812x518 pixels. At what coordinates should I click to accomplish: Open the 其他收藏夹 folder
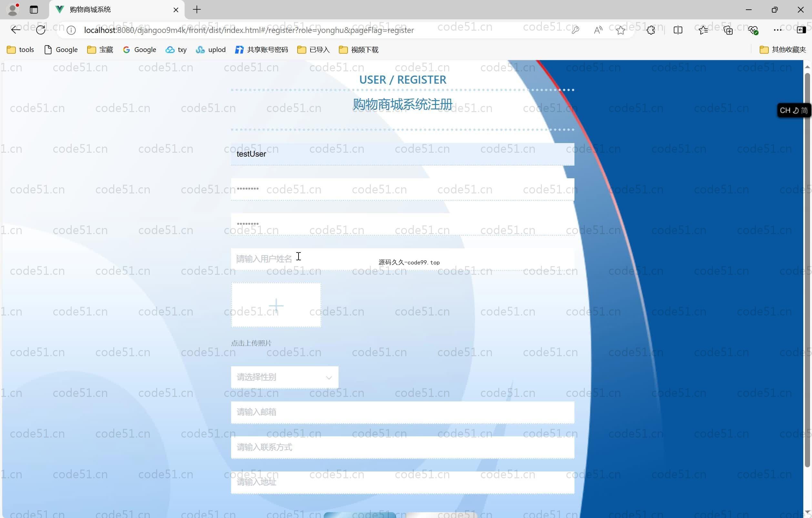pos(783,50)
